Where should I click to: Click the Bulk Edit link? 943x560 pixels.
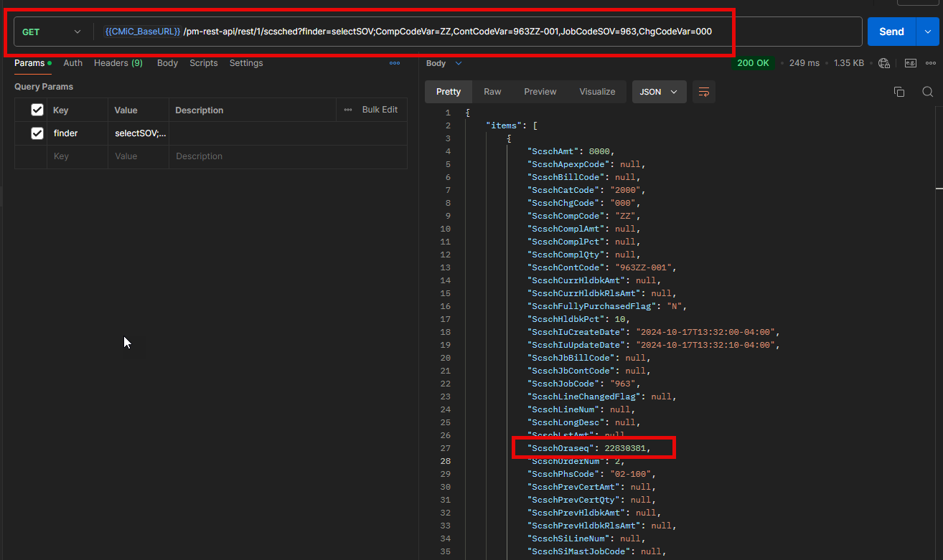coord(380,110)
